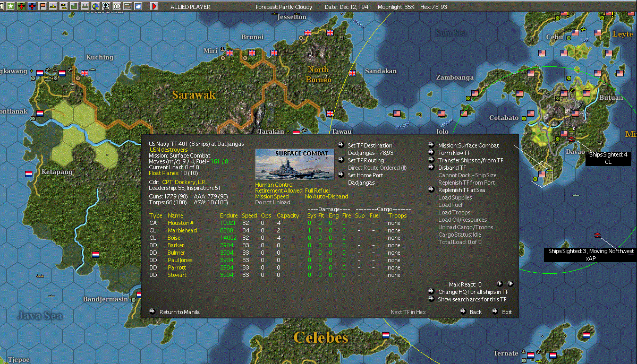Viewport: 637px width, 364px height.
Task: Click the Exit button
Action: click(507, 312)
